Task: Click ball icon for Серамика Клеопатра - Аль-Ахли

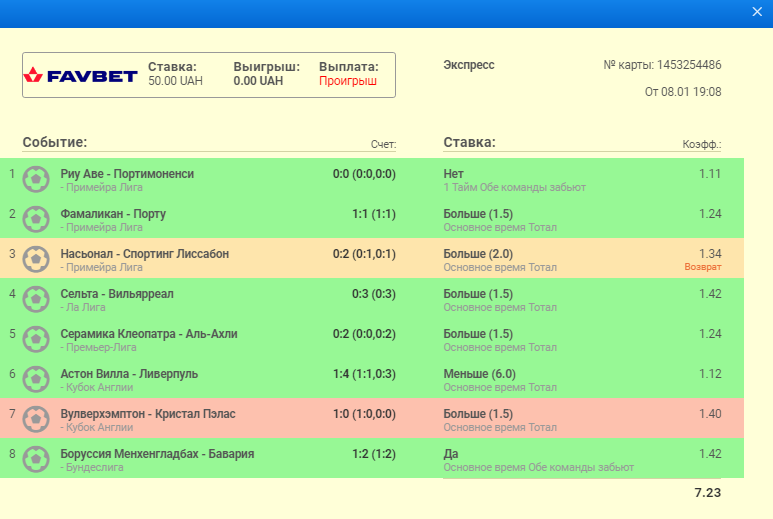Action: coord(37,339)
